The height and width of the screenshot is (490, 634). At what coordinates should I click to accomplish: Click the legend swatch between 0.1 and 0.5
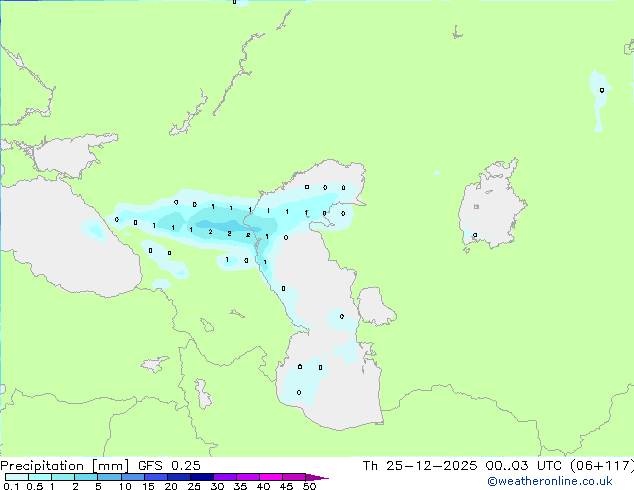[x=17, y=477]
